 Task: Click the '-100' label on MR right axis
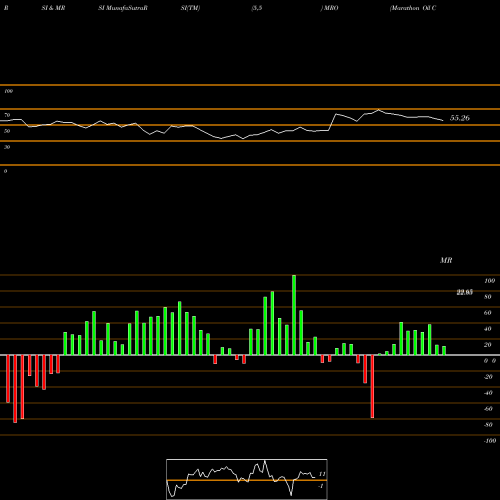[490, 441]
